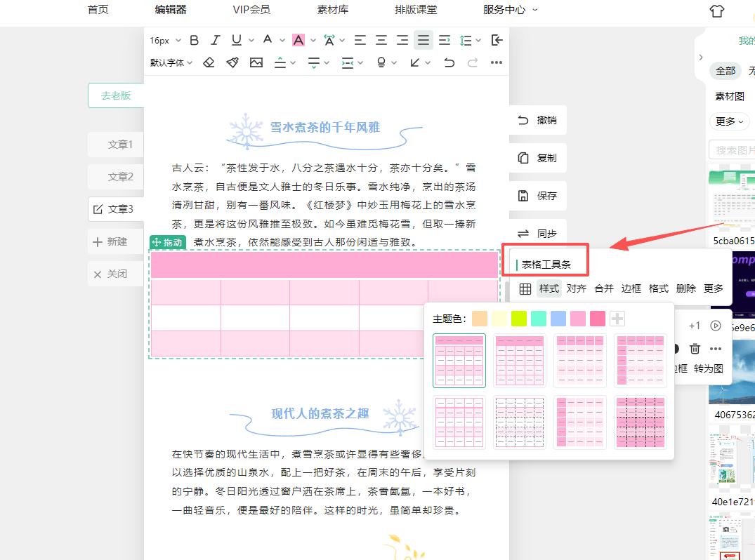Screen dimensions: 755x560
Task: Open the 对齐 table toolbar tab
Action: [x=576, y=288]
